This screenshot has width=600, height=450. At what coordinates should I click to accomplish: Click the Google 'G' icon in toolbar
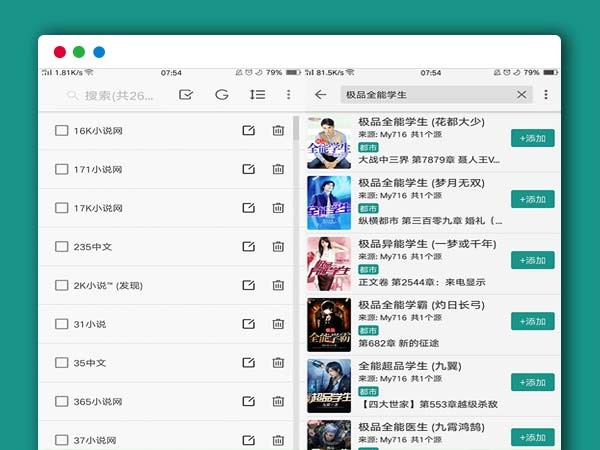(x=221, y=95)
